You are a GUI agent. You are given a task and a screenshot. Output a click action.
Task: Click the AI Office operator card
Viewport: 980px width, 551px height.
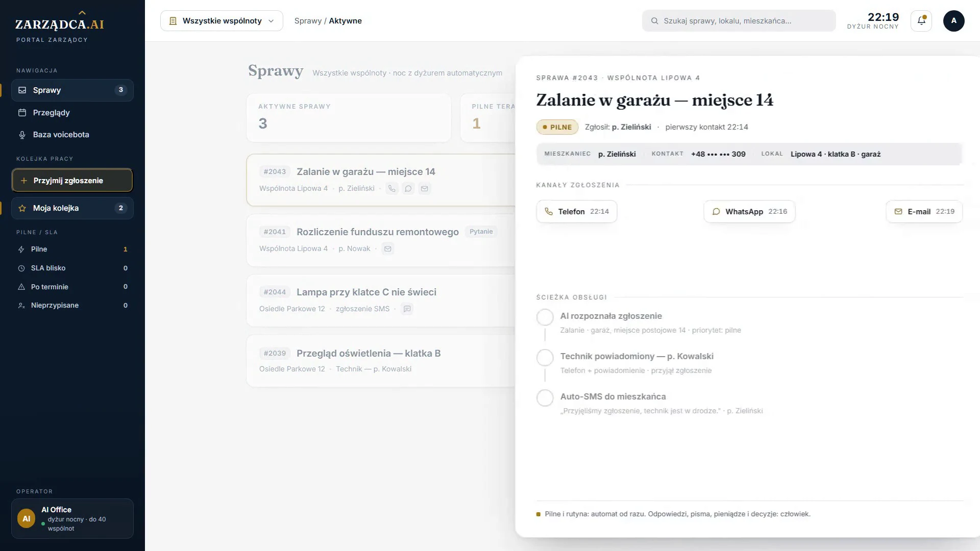(x=72, y=518)
